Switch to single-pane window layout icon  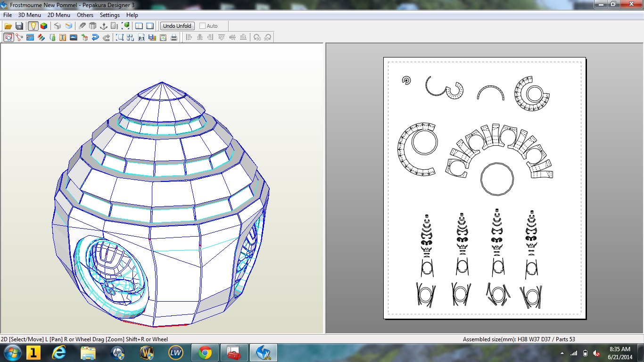[150, 26]
